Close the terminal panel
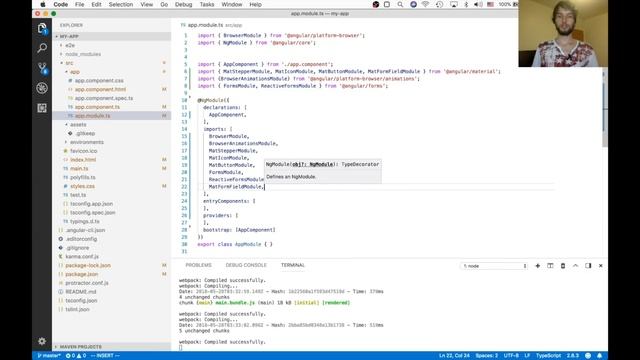The height and width of the screenshot is (360, 640). pyautogui.click(x=601, y=266)
